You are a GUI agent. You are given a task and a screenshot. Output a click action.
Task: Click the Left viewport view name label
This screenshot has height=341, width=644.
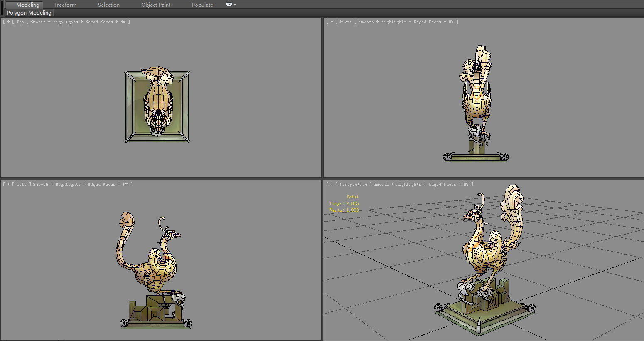point(21,184)
